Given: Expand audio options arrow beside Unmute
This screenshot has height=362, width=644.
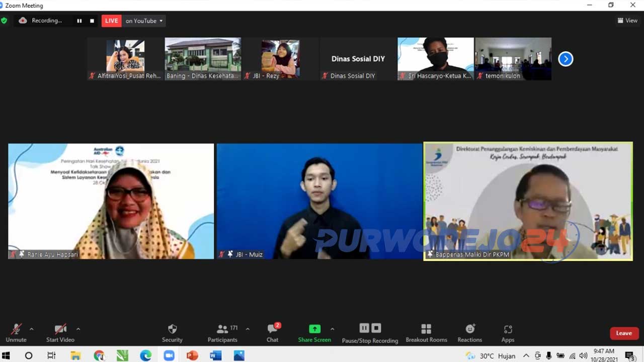Looking at the screenshot, I should (x=32, y=329).
